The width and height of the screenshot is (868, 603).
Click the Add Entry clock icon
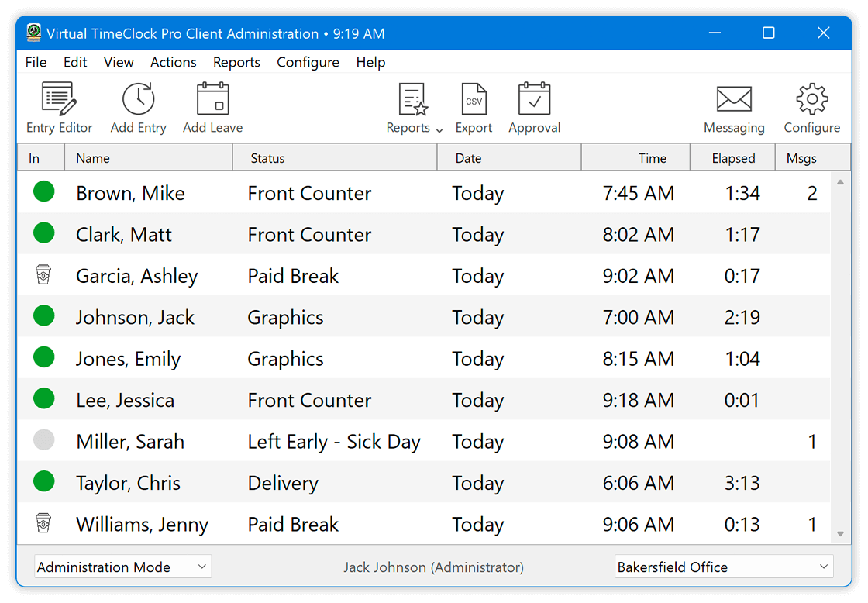[138, 99]
